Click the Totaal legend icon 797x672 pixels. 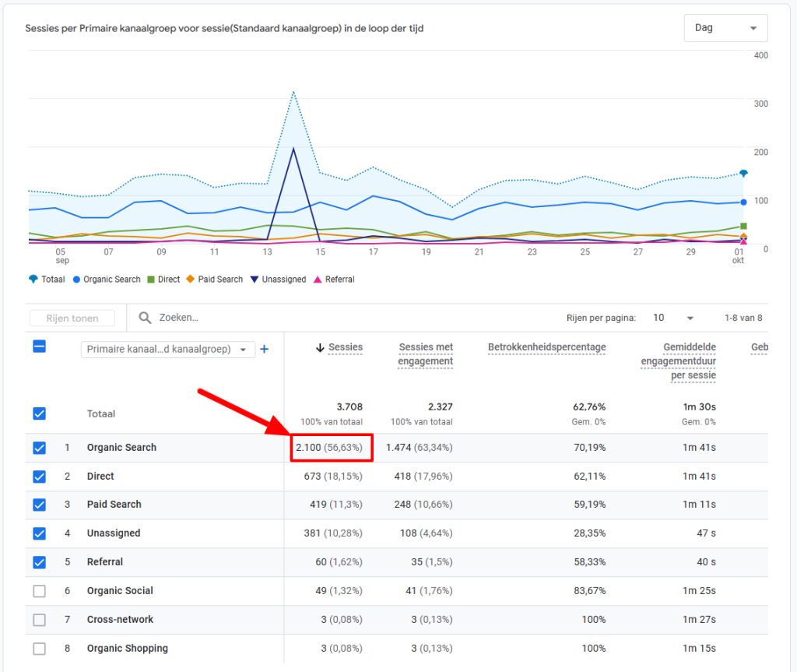(x=33, y=280)
